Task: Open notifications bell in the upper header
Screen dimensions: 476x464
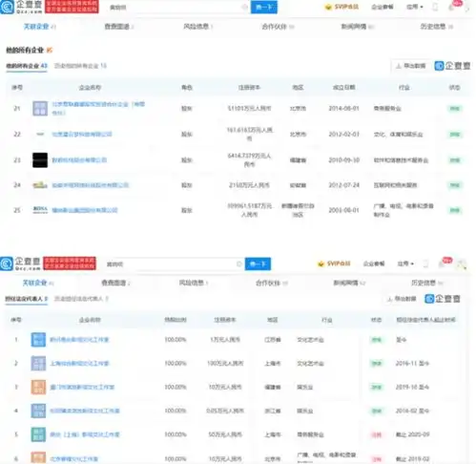Action: point(451,7)
